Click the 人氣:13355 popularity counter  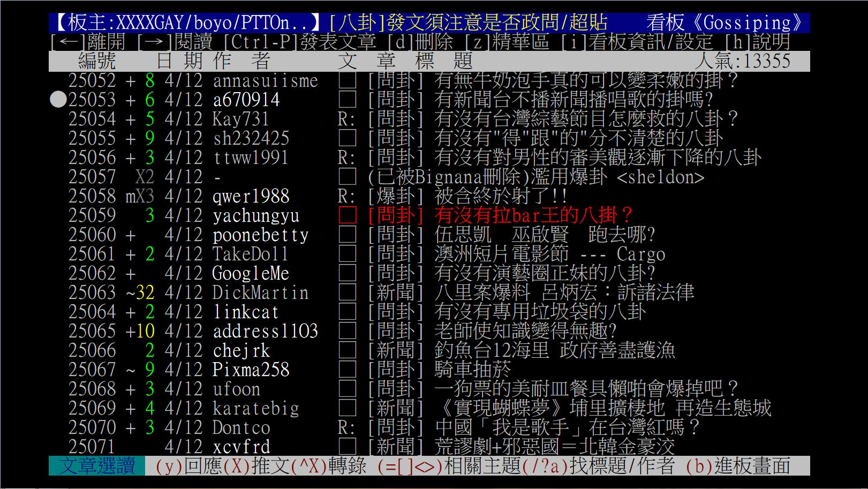(742, 61)
